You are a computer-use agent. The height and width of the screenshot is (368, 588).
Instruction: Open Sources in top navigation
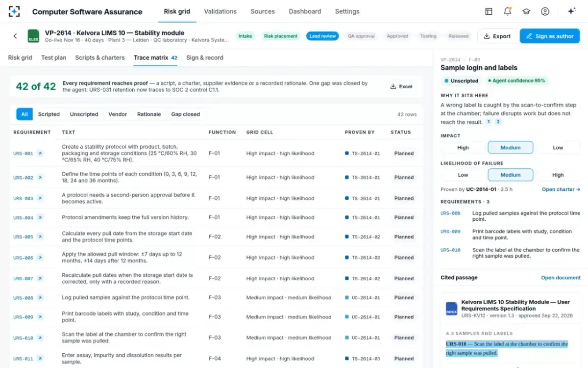tap(263, 11)
